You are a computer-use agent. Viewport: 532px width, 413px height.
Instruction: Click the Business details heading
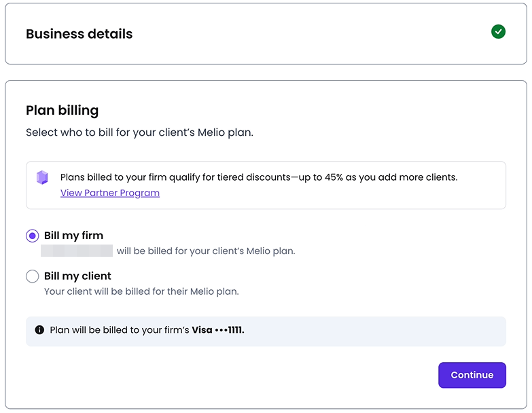[x=79, y=34]
